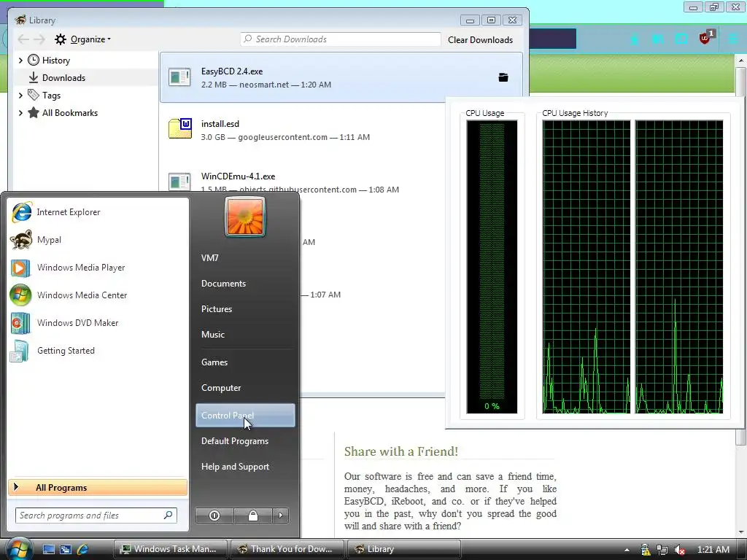Open containing folder for EasyBCD 2.4.exe
Viewport: 747px width, 560px height.
(x=503, y=77)
